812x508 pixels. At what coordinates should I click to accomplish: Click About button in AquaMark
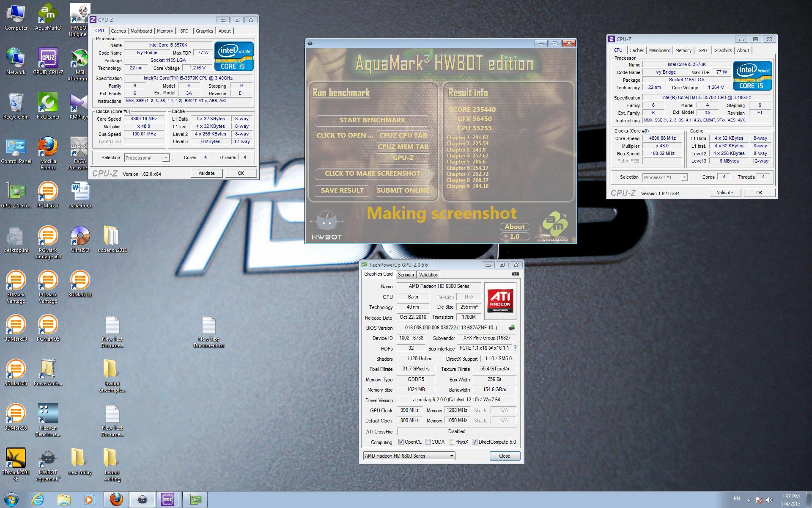tap(514, 227)
